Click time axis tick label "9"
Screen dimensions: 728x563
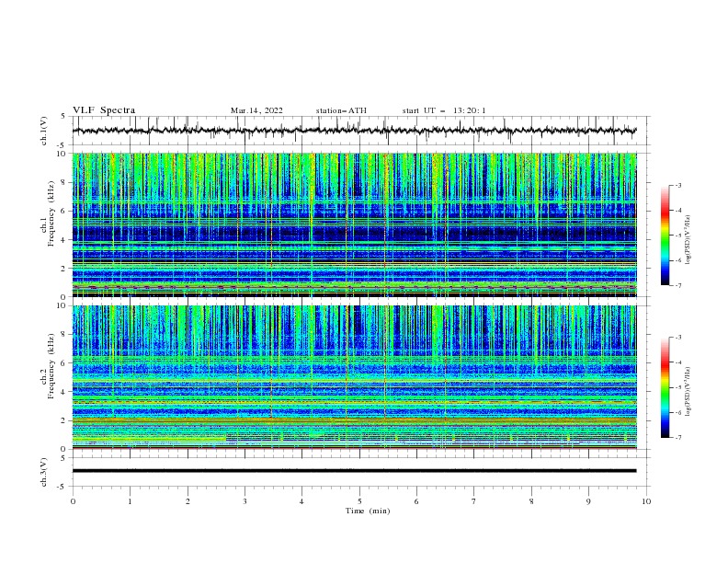[588, 501]
